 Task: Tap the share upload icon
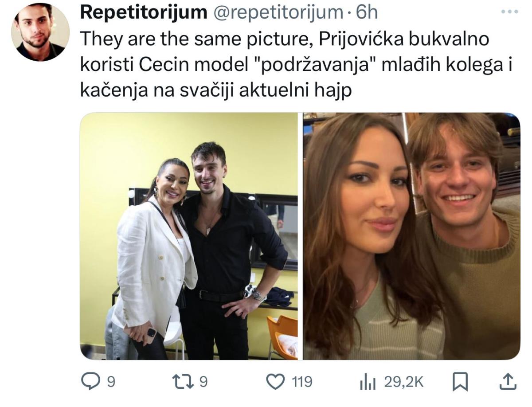click(508, 381)
